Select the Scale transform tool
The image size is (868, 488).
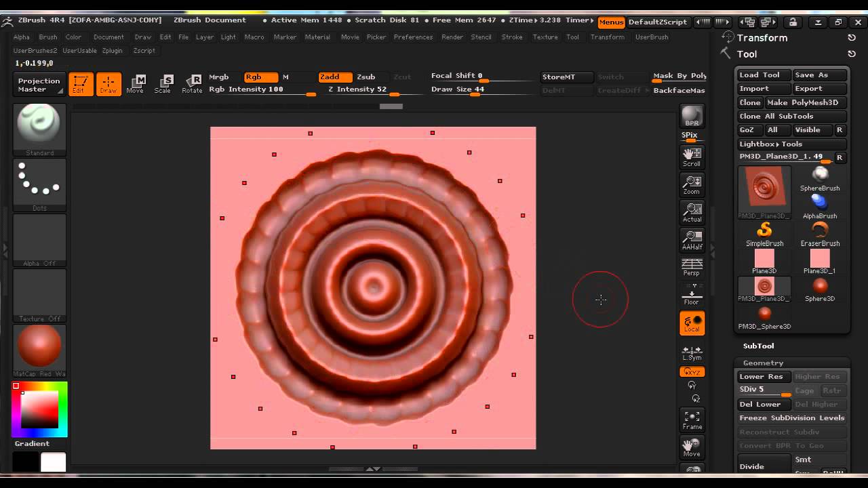[x=163, y=84]
